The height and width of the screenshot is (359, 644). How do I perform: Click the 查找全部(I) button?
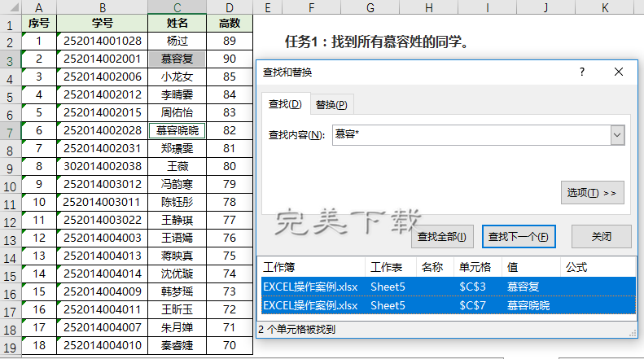click(442, 237)
